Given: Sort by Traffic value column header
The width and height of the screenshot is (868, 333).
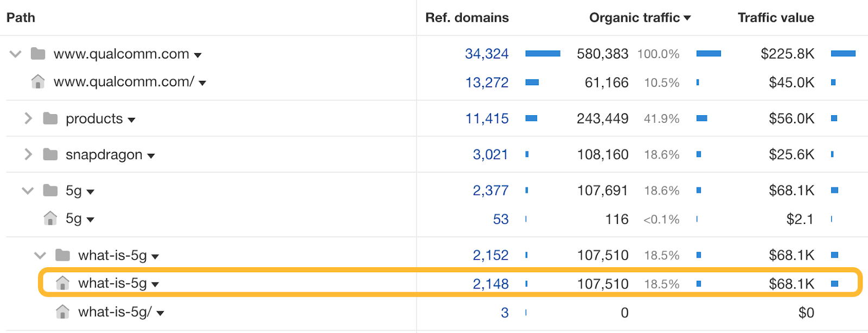Looking at the screenshot, I should pos(776,18).
